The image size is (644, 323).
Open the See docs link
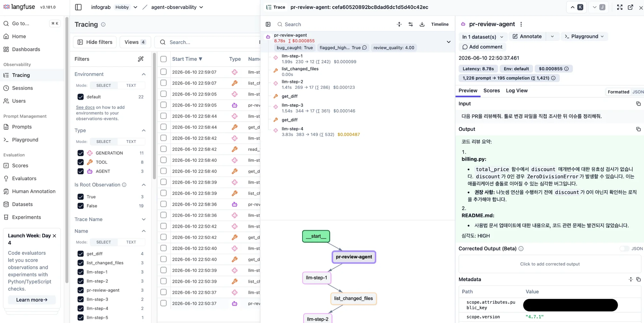85,107
